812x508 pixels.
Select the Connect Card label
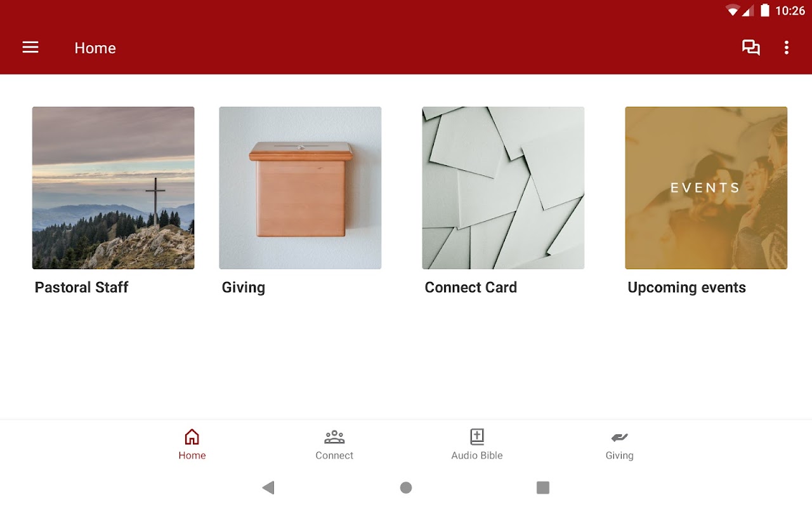pyautogui.click(x=471, y=288)
